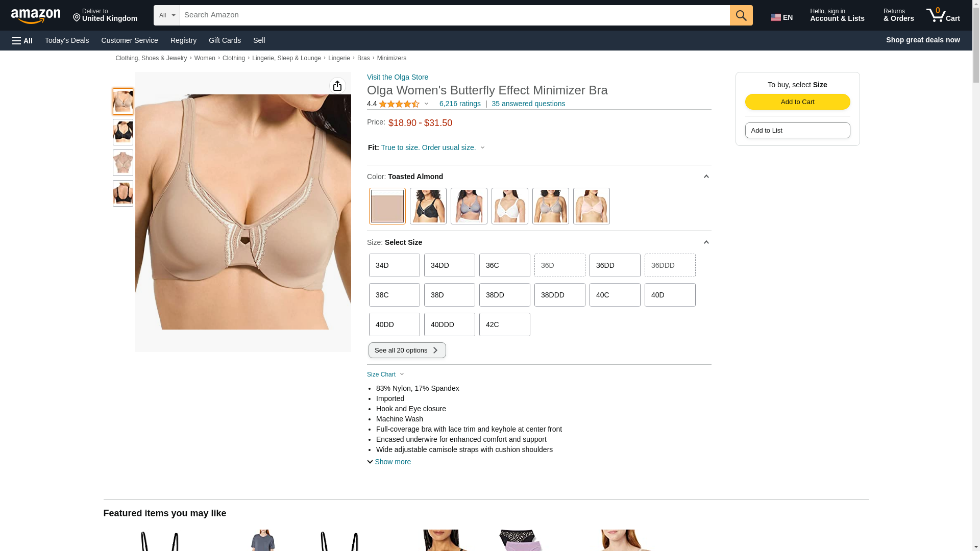The height and width of the screenshot is (551, 980).
Task: Click the share icon on product image
Action: (337, 86)
